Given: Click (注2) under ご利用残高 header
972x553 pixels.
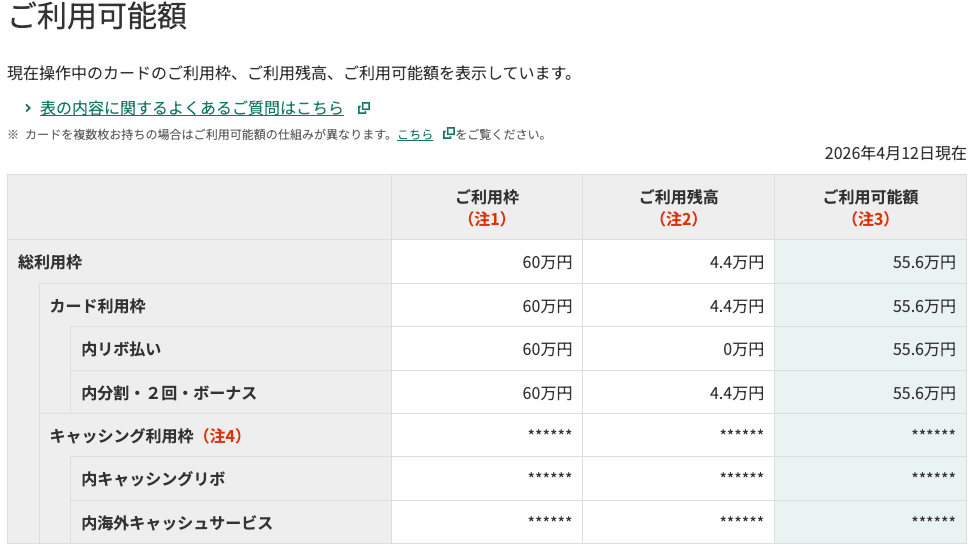Looking at the screenshot, I should [x=678, y=218].
